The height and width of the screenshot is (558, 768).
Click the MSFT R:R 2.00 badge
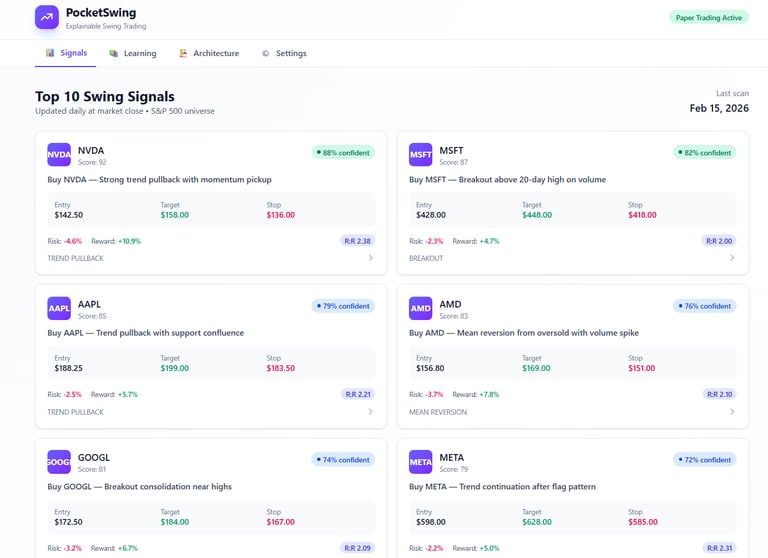(719, 241)
